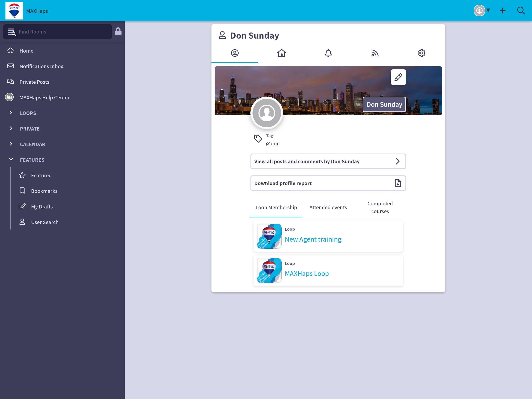The height and width of the screenshot is (399, 532).
Task: Click MAXHaps Loop thumbnail
Action: [x=269, y=270]
